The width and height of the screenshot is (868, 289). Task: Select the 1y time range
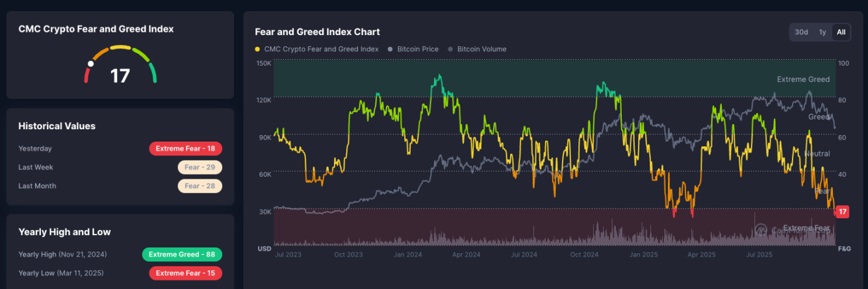[822, 32]
